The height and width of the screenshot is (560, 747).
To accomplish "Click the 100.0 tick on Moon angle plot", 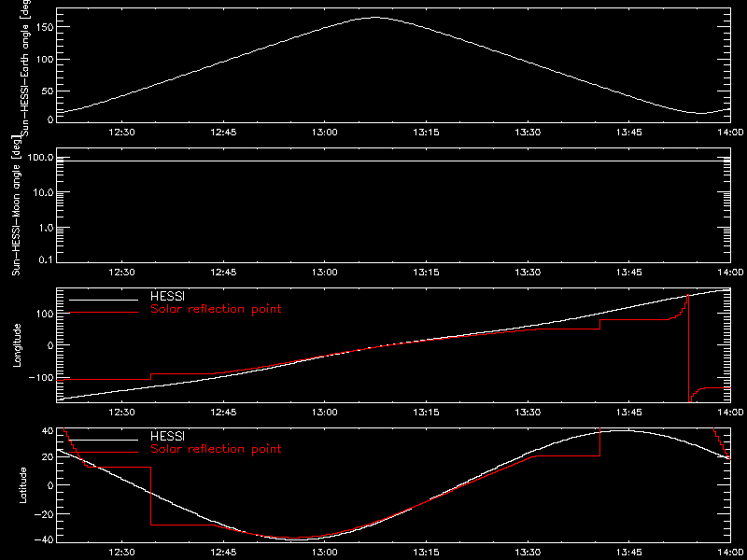I will click(x=40, y=158).
